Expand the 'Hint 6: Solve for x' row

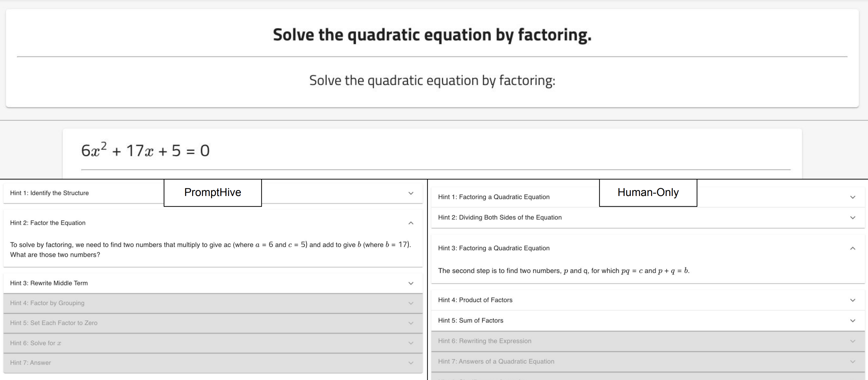36,343
